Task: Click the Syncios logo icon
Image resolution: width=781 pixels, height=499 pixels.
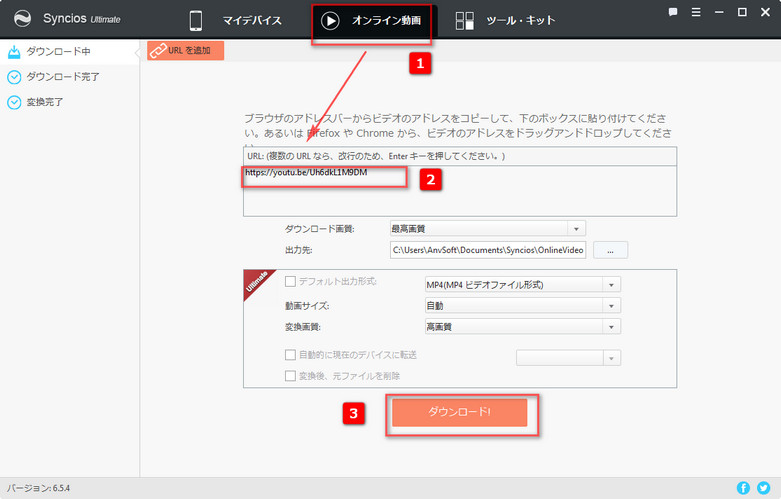Action: point(22,19)
